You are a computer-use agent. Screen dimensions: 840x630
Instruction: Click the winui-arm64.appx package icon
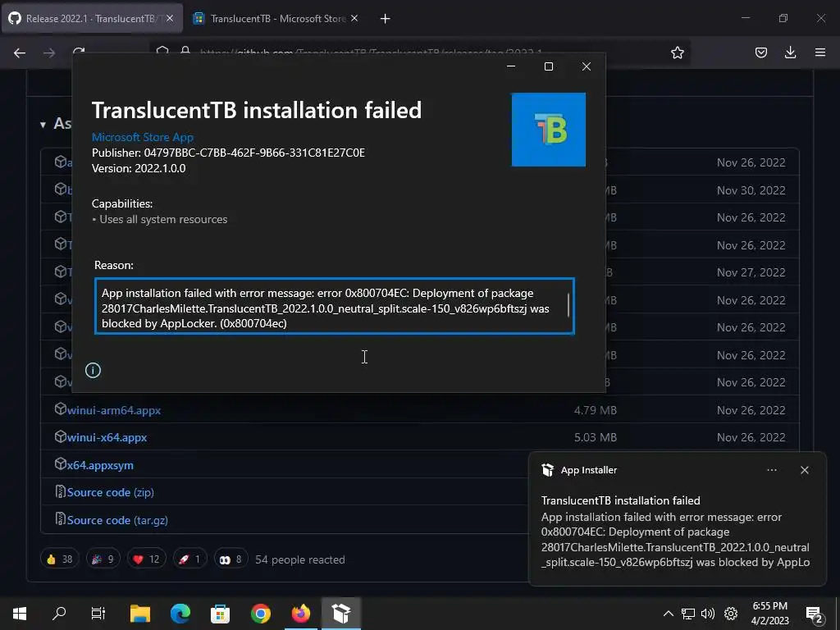click(61, 409)
